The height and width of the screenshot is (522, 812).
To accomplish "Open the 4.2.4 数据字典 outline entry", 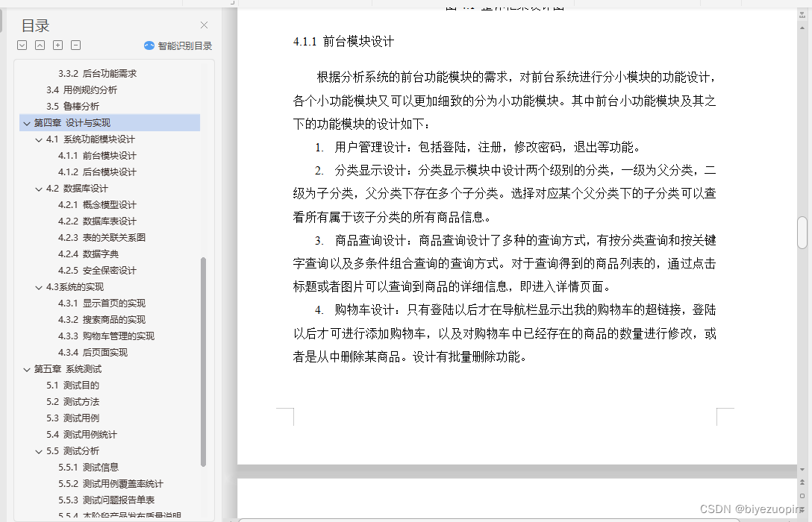I will [90, 254].
